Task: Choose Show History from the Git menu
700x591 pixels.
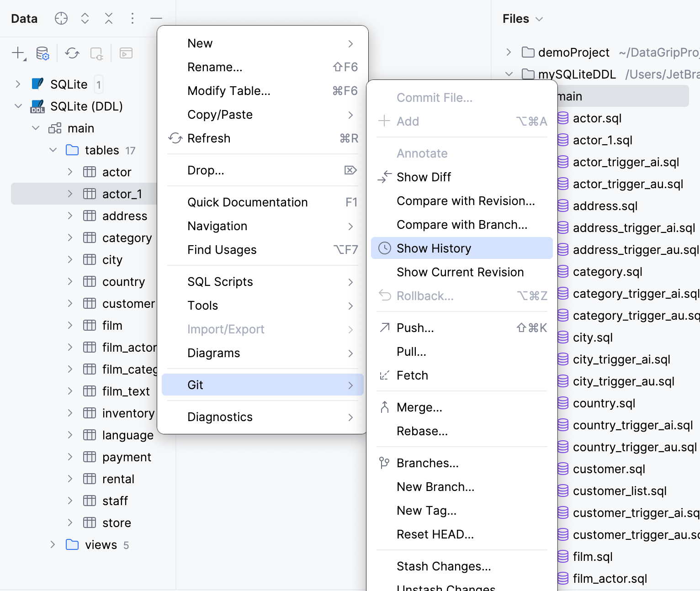Action: pyautogui.click(x=434, y=248)
